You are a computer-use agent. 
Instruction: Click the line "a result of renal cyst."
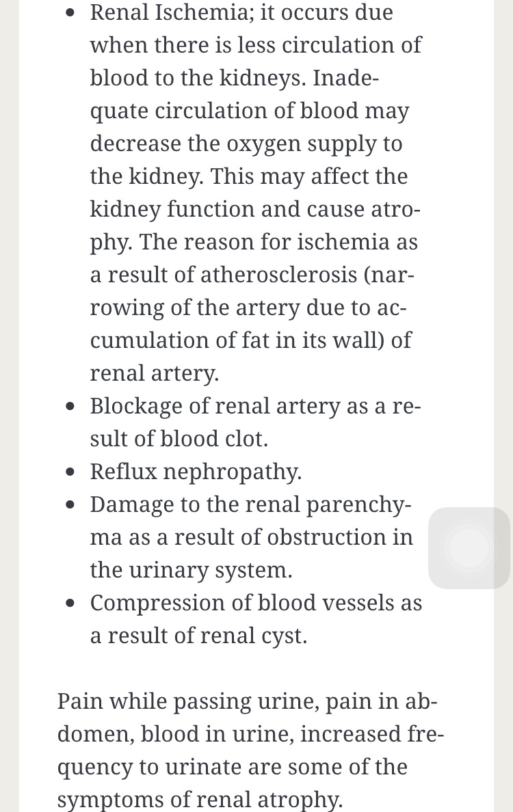[198, 636]
